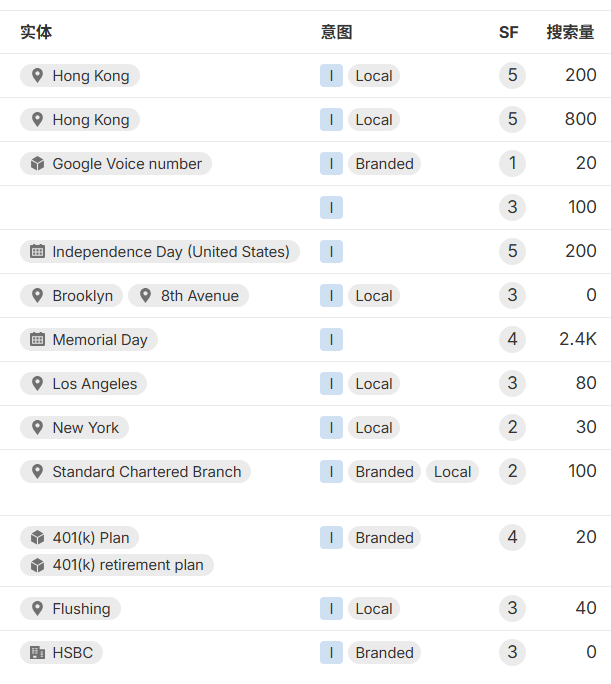Click the building icon next to HSBC

(38, 653)
